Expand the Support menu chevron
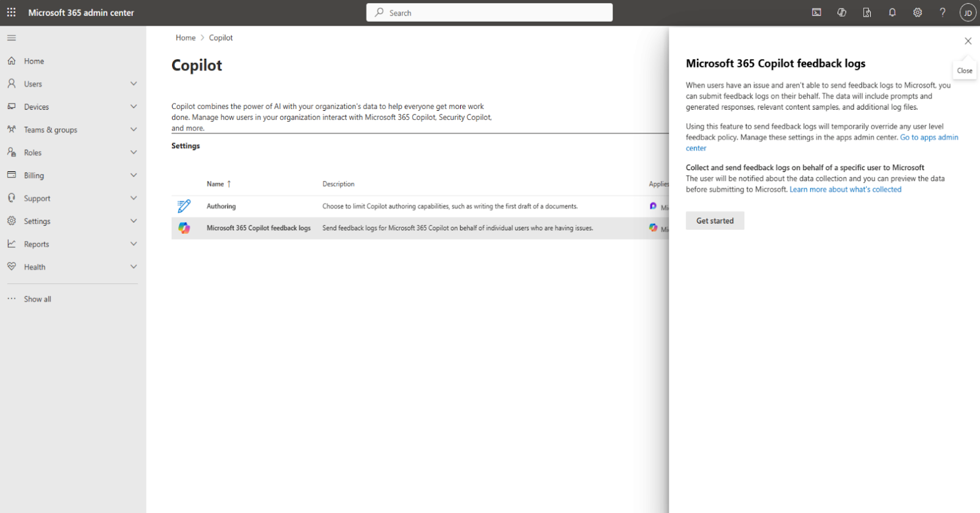The height and width of the screenshot is (513, 980). (134, 198)
